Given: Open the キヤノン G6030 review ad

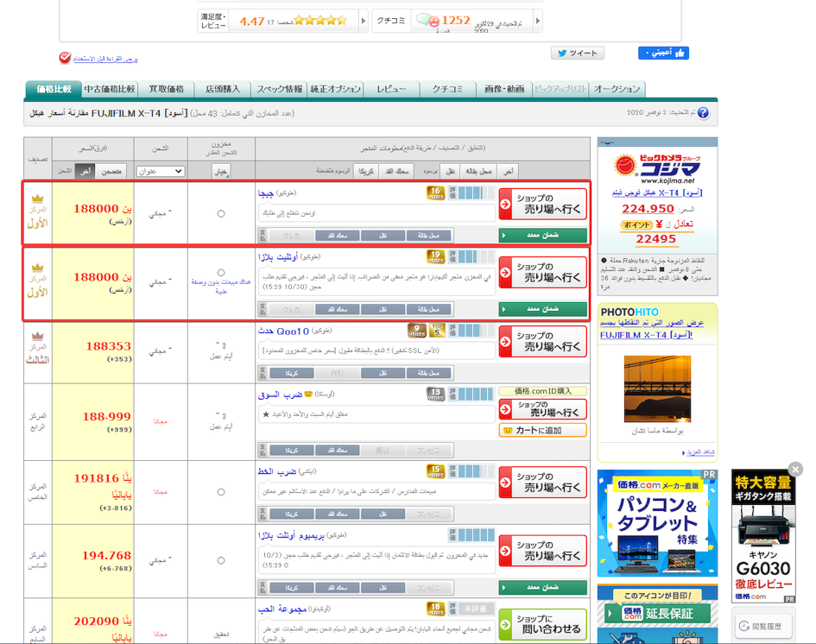Looking at the screenshot, I should [x=763, y=536].
